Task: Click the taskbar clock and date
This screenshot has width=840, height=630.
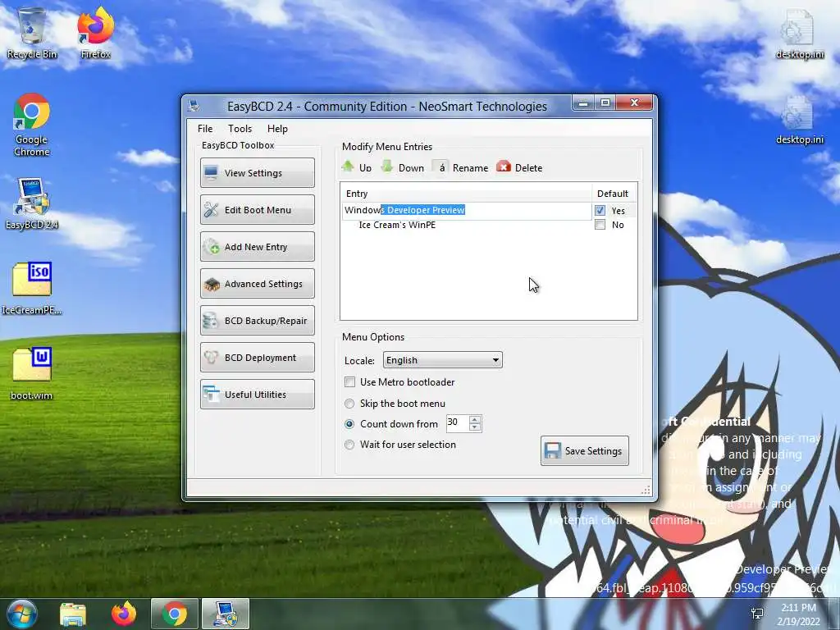Action: click(798, 614)
